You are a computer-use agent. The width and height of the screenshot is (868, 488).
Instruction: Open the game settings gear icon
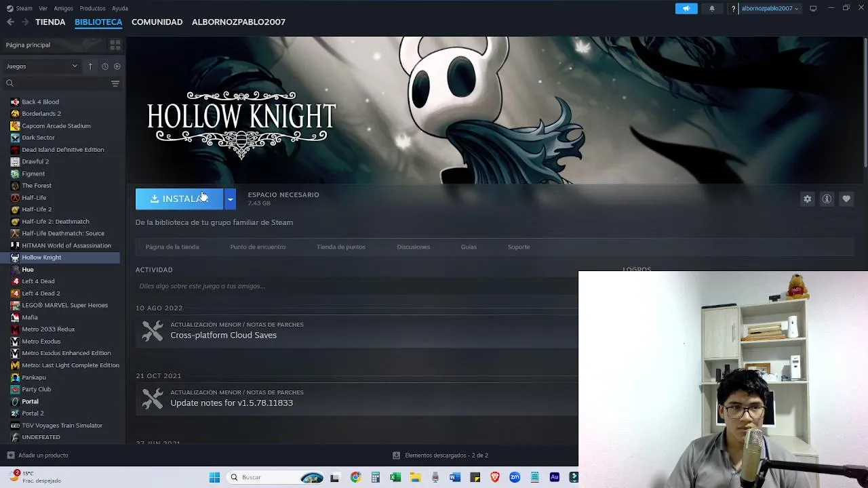[x=807, y=199]
